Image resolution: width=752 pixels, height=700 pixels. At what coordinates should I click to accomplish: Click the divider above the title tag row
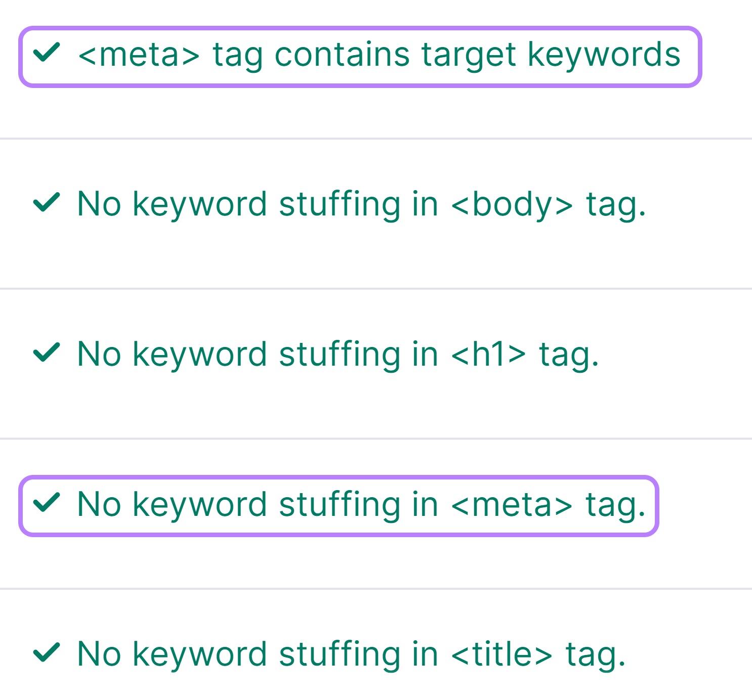point(376,589)
